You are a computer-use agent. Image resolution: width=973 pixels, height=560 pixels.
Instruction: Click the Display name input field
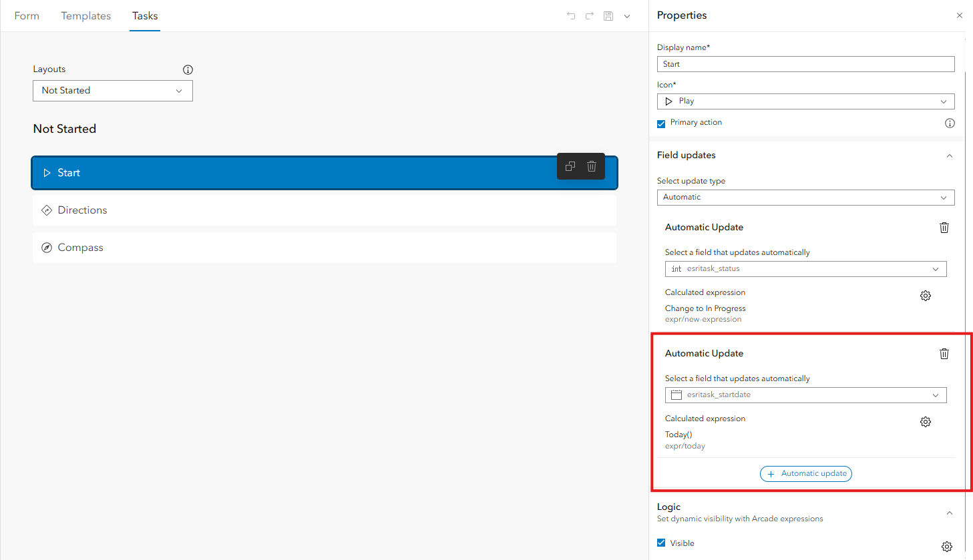(x=806, y=64)
